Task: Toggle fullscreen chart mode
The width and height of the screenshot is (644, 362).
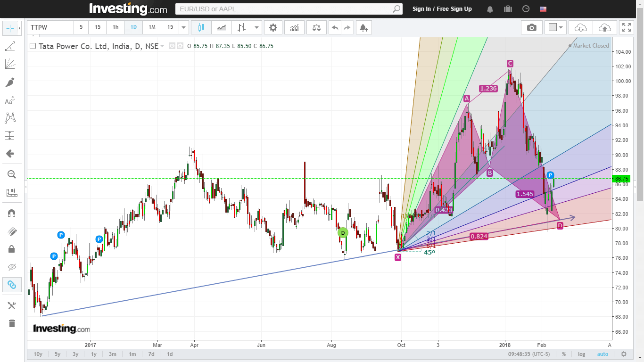Action: point(627,27)
